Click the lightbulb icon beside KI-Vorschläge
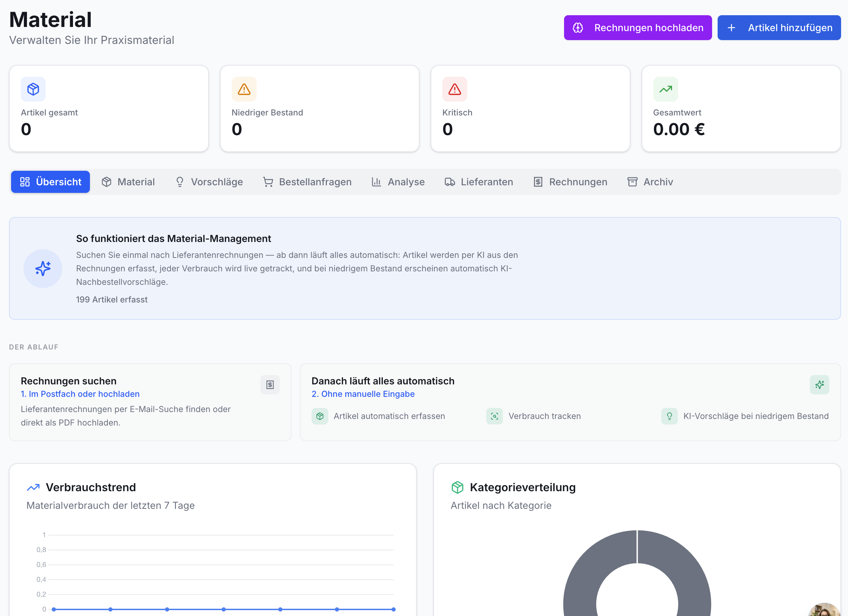 point(669,416)
